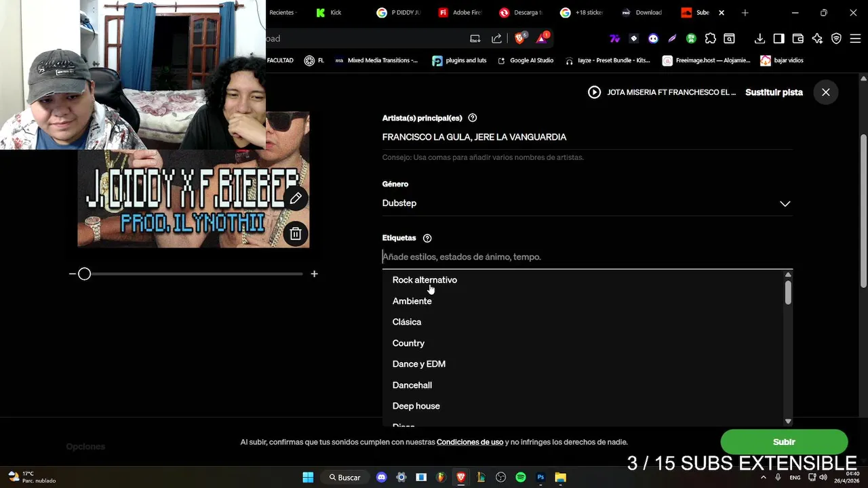Click the share page icon in address bar
Image resolution: width=868 pixels, height=488 pixels.
point(496,39)
